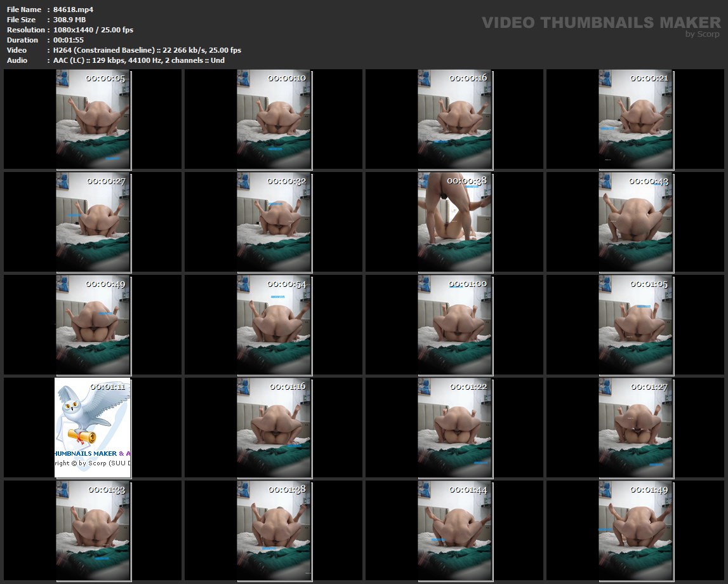The image size is (728, 584).
Task: Click the last thumbnail, timestamped 00:01:49
Action: [x=636, y=530]
